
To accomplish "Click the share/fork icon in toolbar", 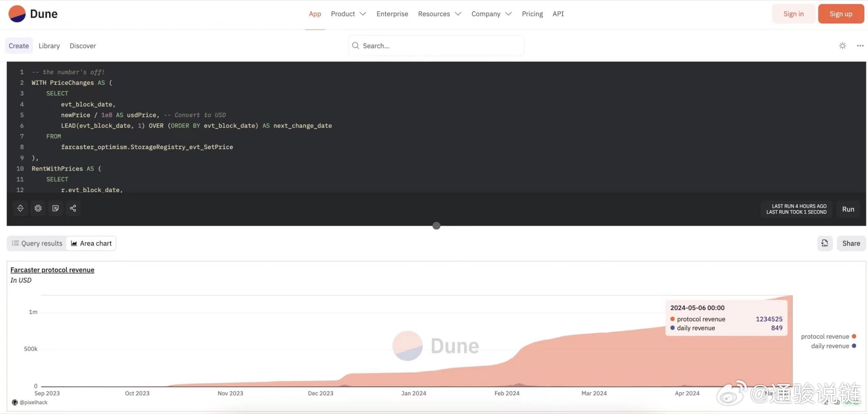I will (73, 209).
